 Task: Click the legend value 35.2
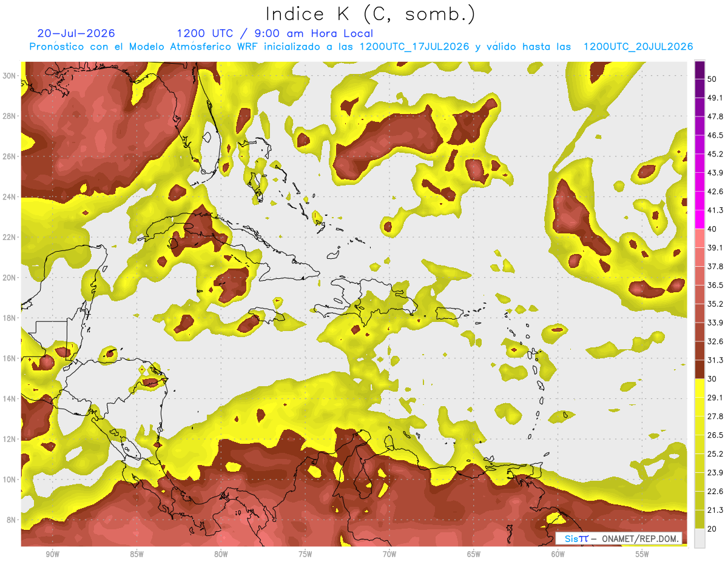pyautogui.click(x=715, y=304)
